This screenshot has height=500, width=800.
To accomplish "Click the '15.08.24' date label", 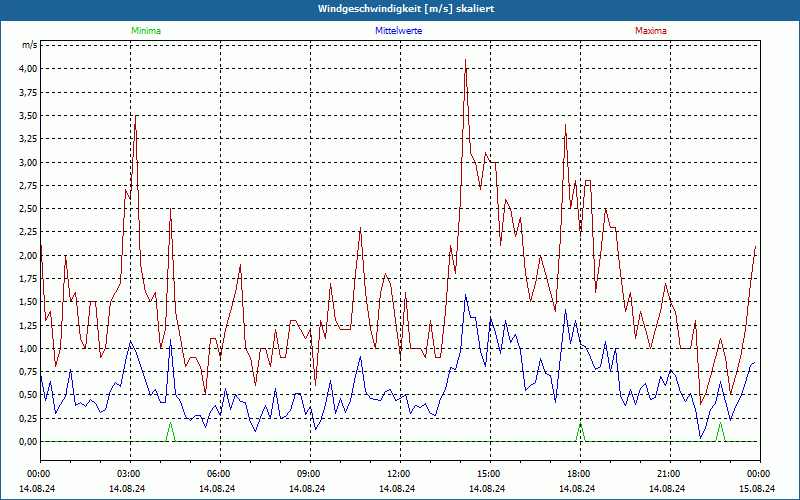I will click(757, 489).
